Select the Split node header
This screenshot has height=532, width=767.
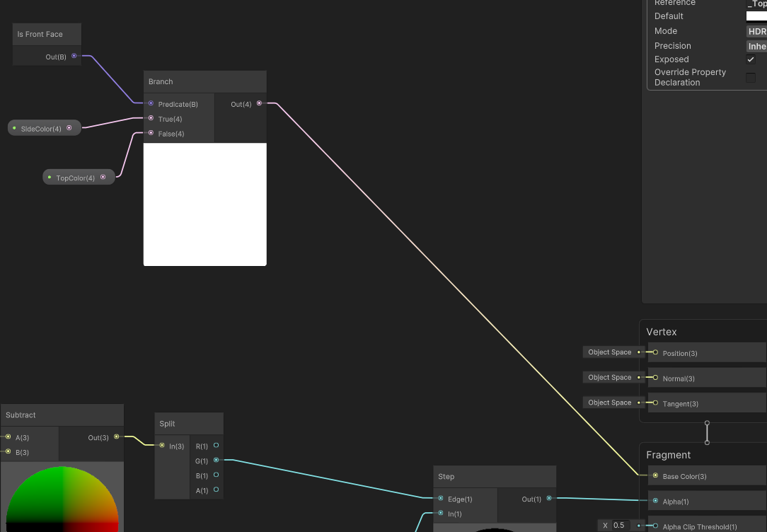pyautogui.click(x=189, y=424)
